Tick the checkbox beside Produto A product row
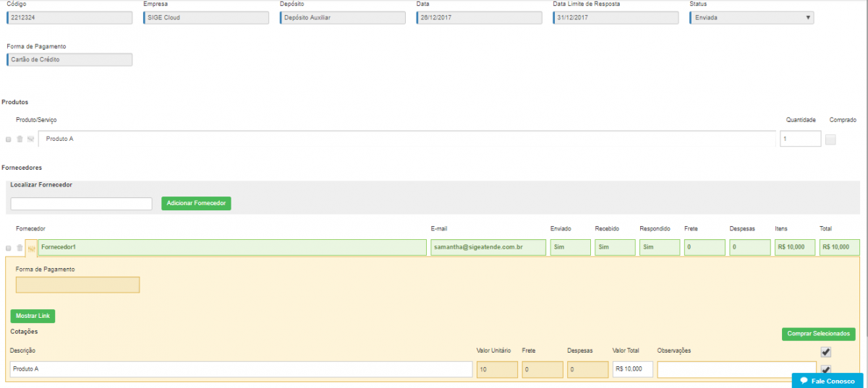Screen dimensions: 868x388 [x=8, y=139]
